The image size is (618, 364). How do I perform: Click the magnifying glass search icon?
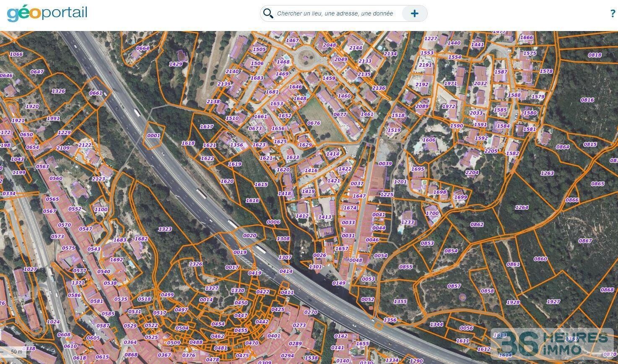(268, 13)
